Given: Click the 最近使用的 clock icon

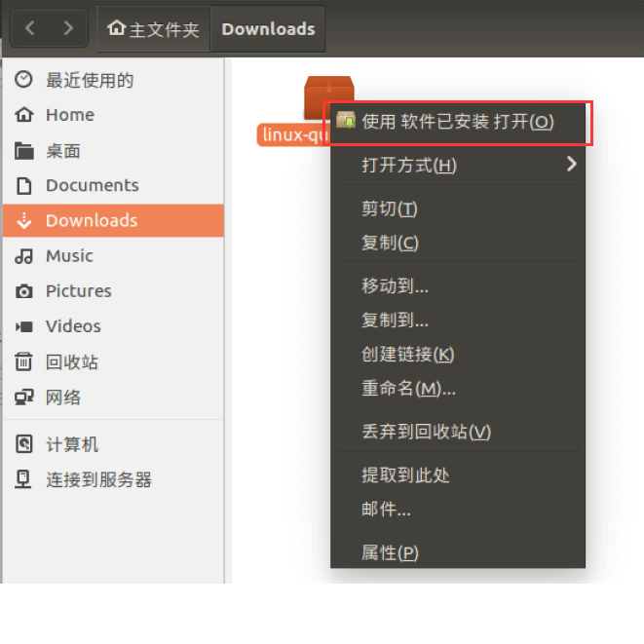Looking at the screenshot, I should [23, 79].
